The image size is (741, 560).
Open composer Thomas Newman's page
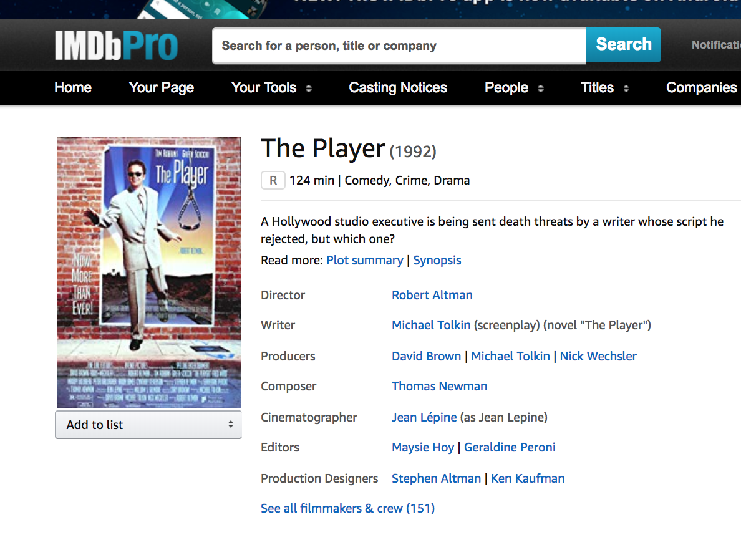(x=440, y=386)
